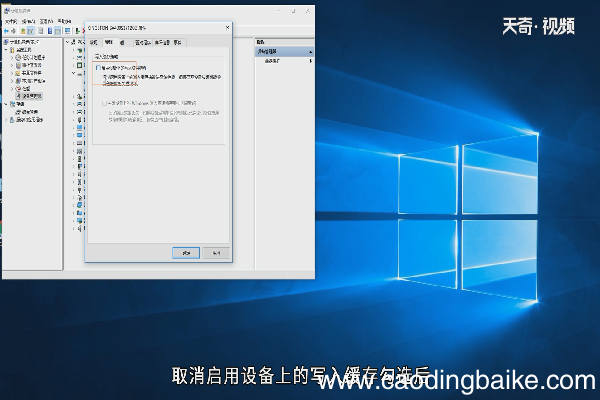
Task: Switch to the Driver tab
Action: pyautogui.click(x=143, y=42)
